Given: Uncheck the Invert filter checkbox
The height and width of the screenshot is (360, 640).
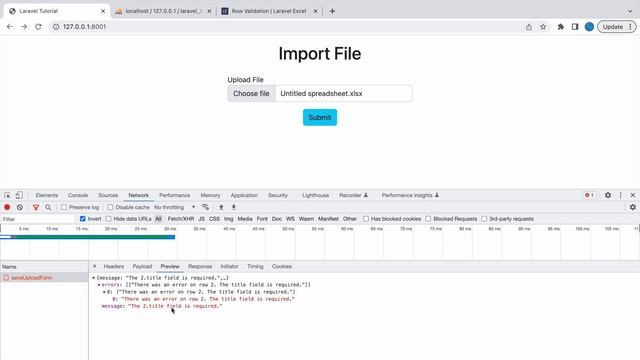Looking at the screenshot, I should coord(82,219).
